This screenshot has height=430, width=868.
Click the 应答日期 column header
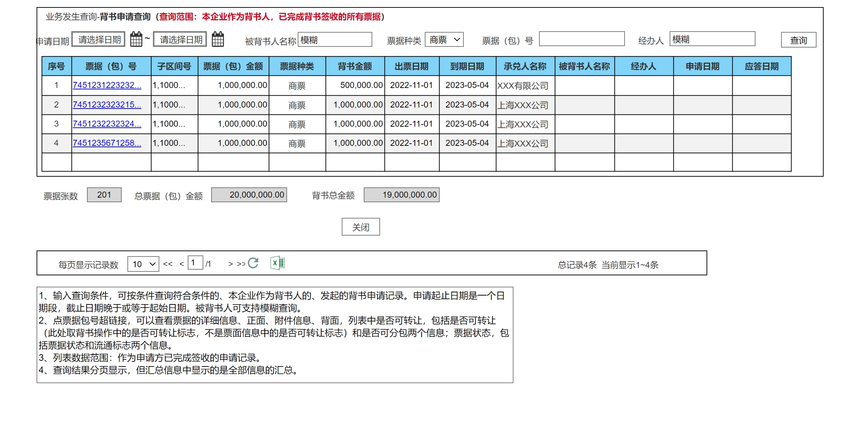point(762,66)
